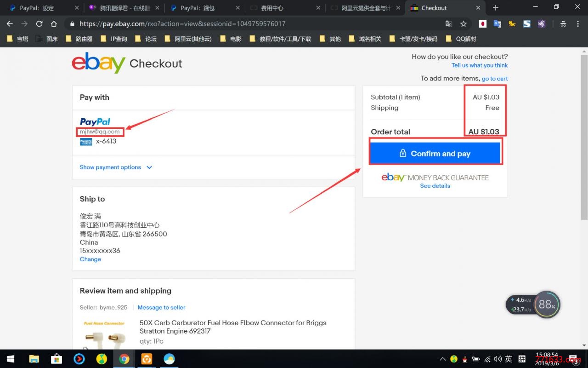Viewport: 588px width, 368px height.
Task: Open File Explorer from the taskbar
Action: click(x=34, y=359)
